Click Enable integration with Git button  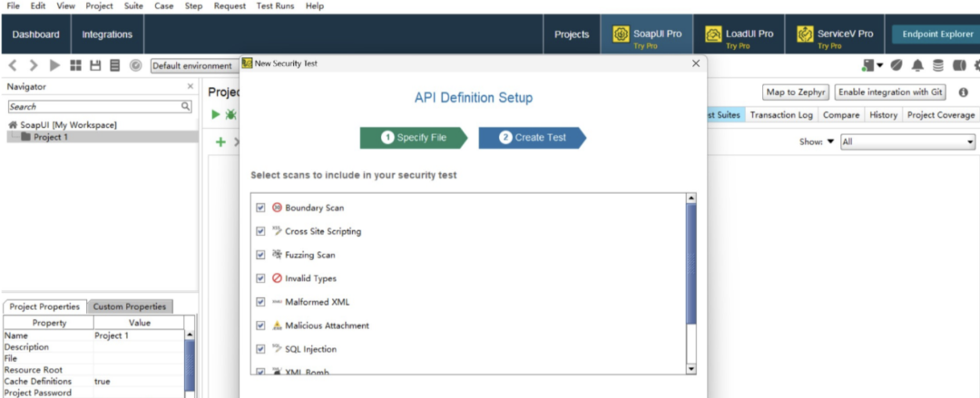(891, 92)
